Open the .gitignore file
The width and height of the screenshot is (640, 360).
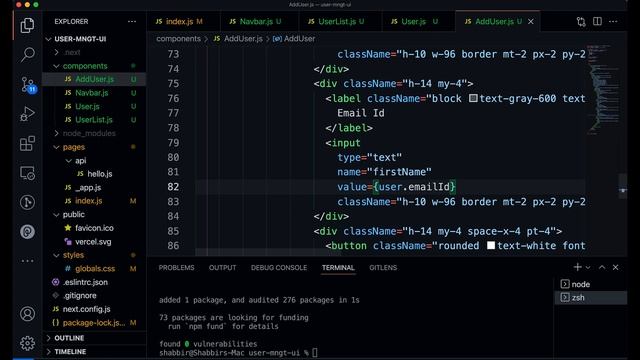coord(95,296)
